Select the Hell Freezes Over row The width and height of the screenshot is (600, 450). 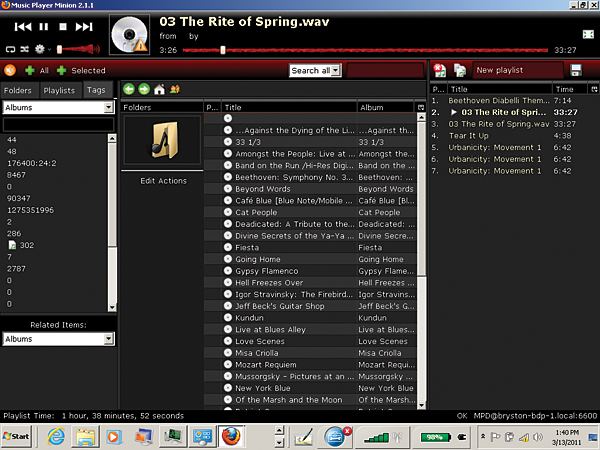[310, 283]
